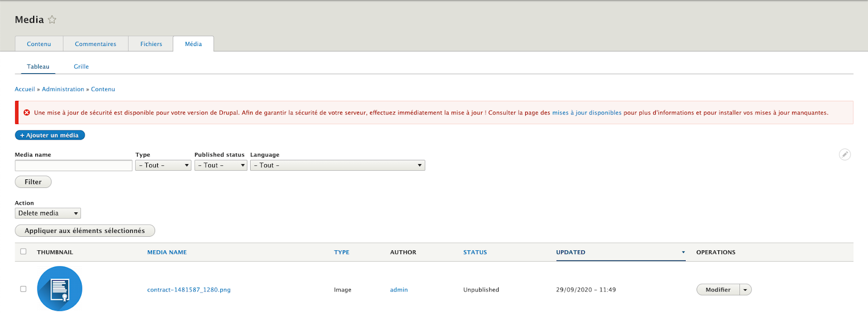
Task: Open the contract image thumbnail
Action: pyautogui.click(x=60, y=289)
